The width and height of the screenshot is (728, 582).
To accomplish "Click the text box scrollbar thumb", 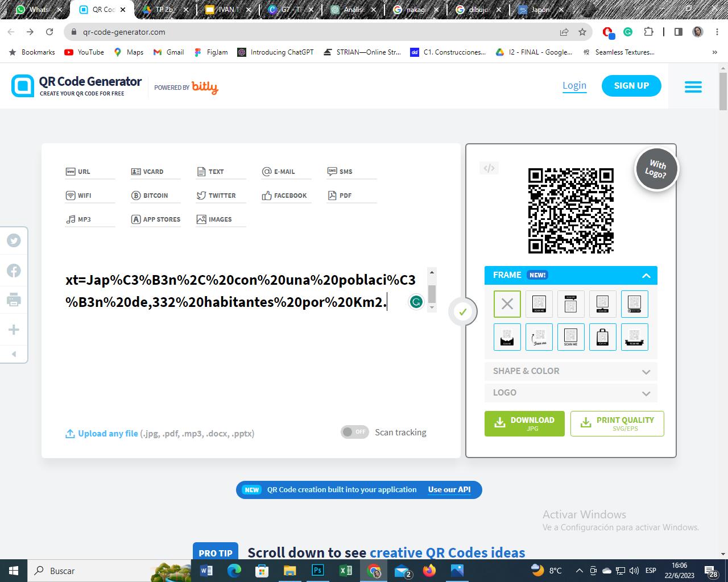I will coord(432,293).
